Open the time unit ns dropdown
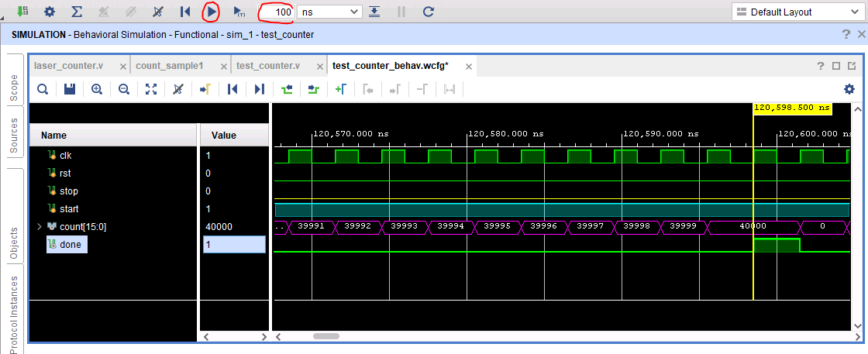Image resolution: width=868 pixels, height=354 pixels. 329,12
